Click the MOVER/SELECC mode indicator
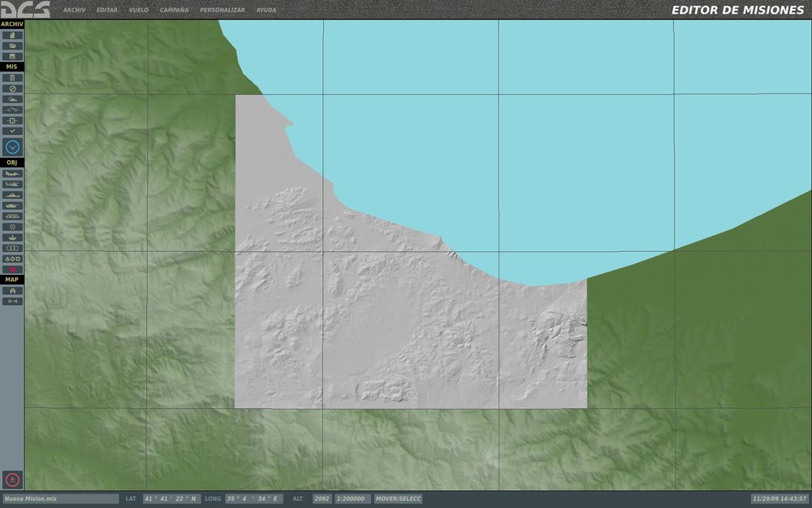The image size is (812, 508). 398,499
